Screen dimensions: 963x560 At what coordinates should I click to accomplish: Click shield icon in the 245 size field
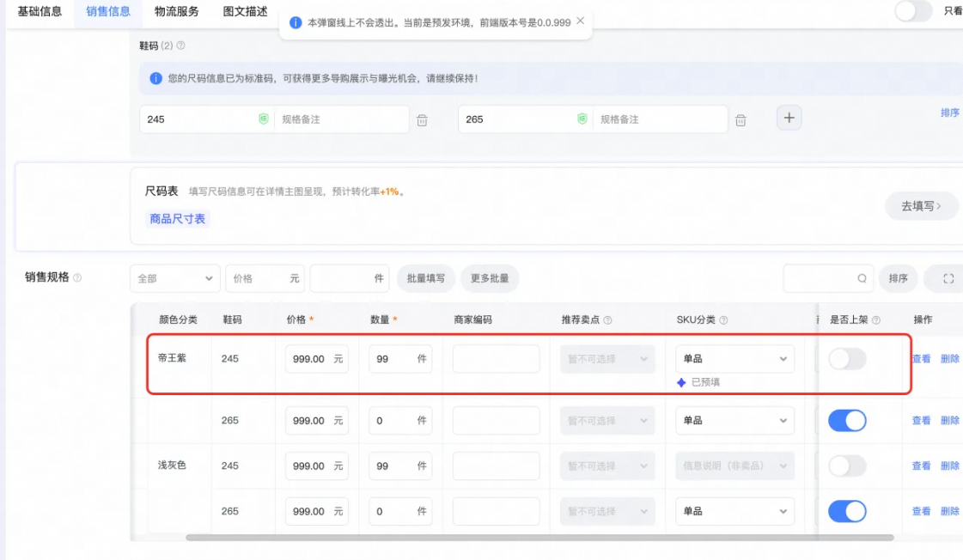[x=264, y=119]
